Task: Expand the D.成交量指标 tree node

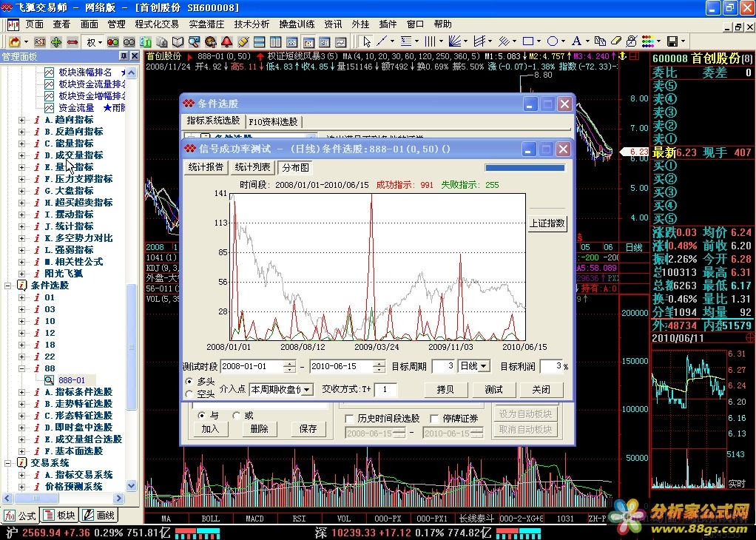Action: 21,155
